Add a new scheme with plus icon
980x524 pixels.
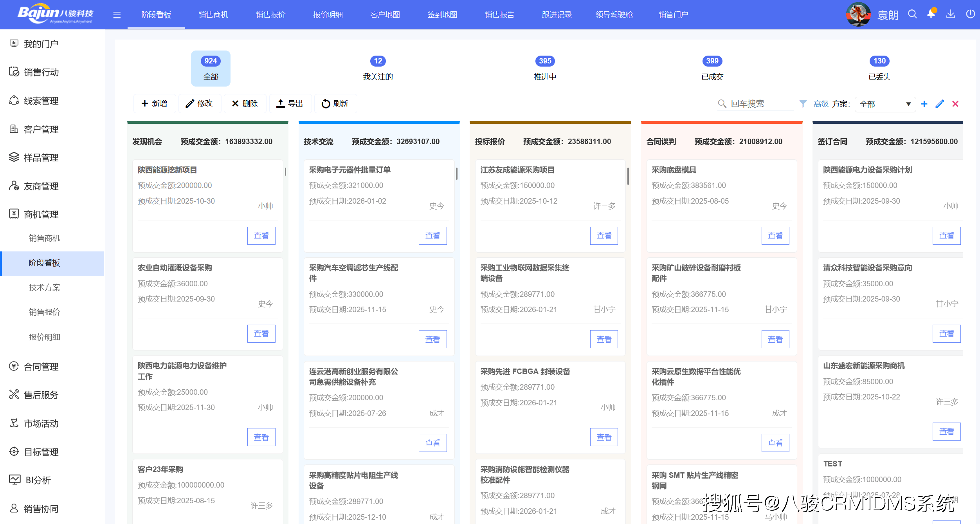pos(924,104)
